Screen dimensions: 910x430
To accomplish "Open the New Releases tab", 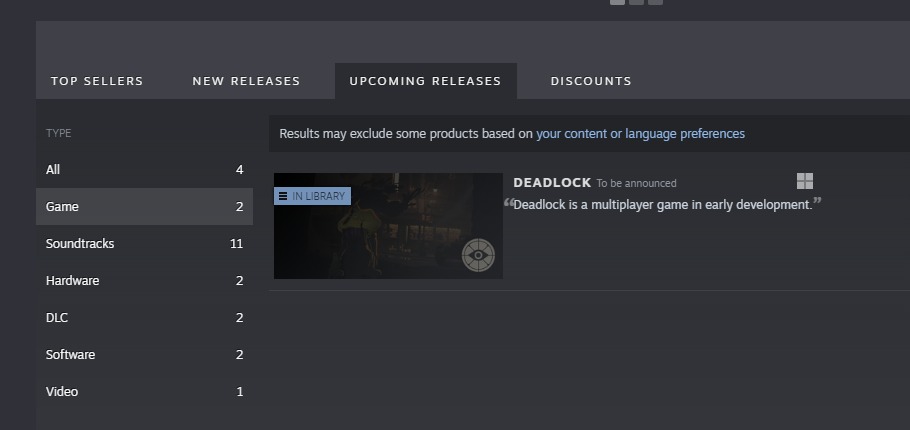I will click(246, 81).
